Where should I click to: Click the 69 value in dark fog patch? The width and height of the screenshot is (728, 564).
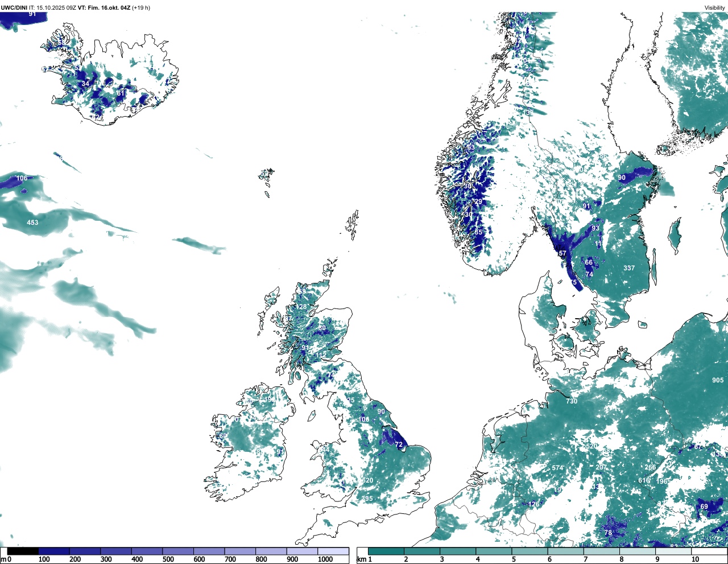click(704, 507)
